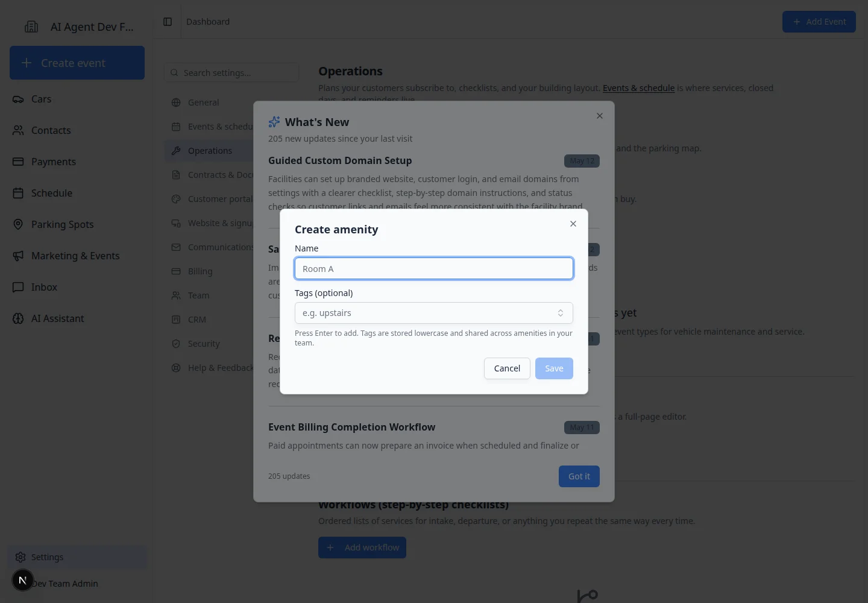Click Event Billing Completion Workflow heading

351,427
